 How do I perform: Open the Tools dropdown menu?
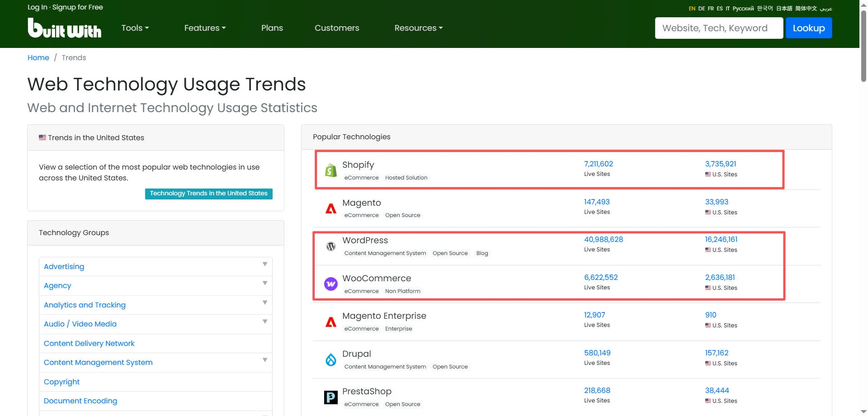(135, 28)
